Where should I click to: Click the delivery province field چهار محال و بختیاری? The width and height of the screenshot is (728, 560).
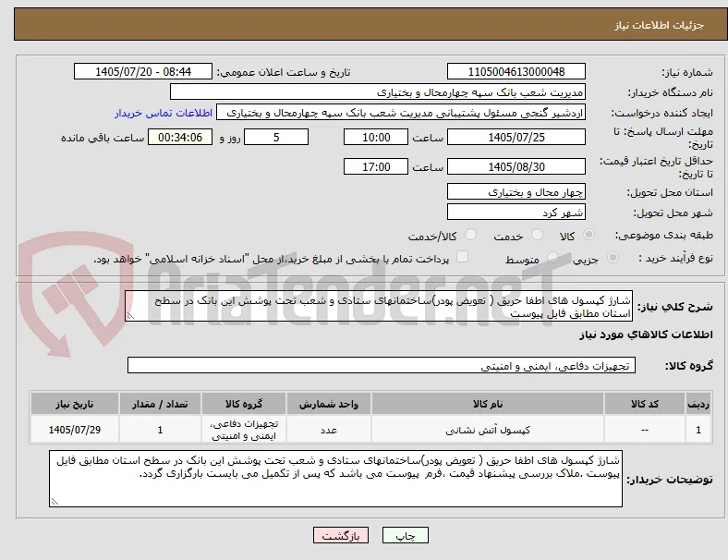pyautogui.click(x=516, y=192)
